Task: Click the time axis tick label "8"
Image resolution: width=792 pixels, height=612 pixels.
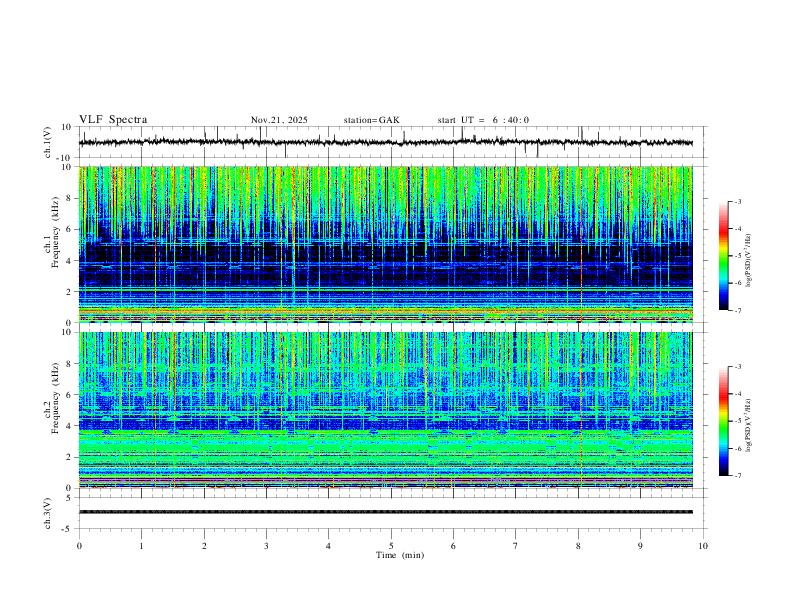Action: (578, 546)
